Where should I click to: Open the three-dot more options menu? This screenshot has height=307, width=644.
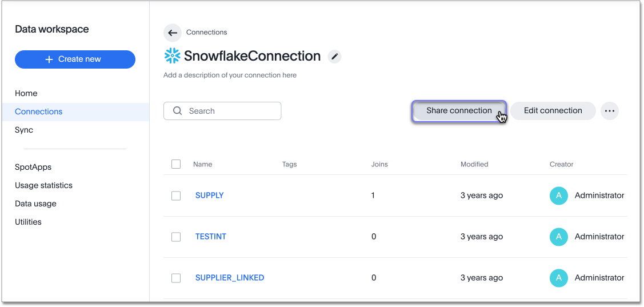coord(610,111)
